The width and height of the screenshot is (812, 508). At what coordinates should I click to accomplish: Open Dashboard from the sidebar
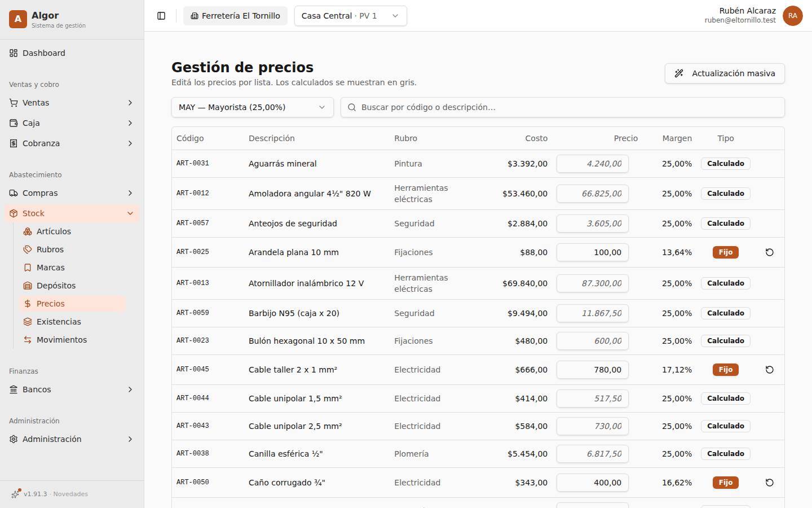72,53
